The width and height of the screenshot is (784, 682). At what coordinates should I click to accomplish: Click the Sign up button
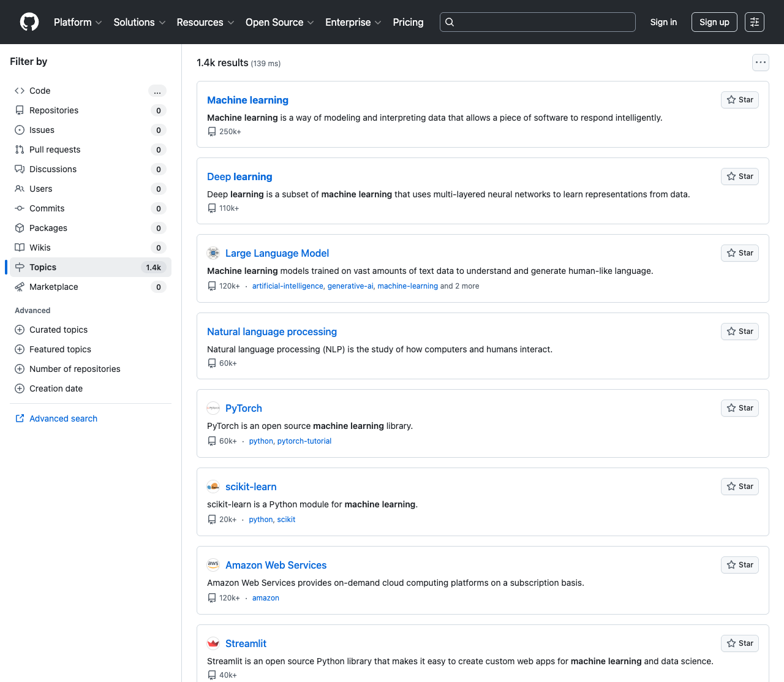pos(714,22)
